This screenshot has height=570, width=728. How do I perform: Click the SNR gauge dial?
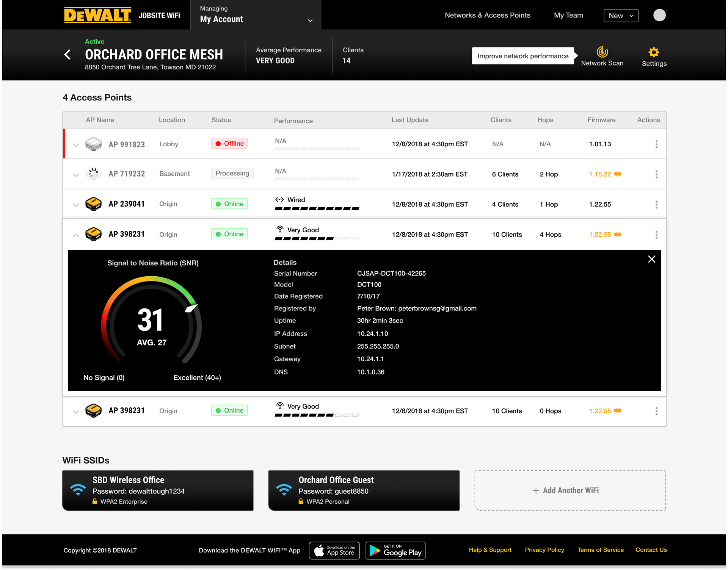[x=151, y=320]
